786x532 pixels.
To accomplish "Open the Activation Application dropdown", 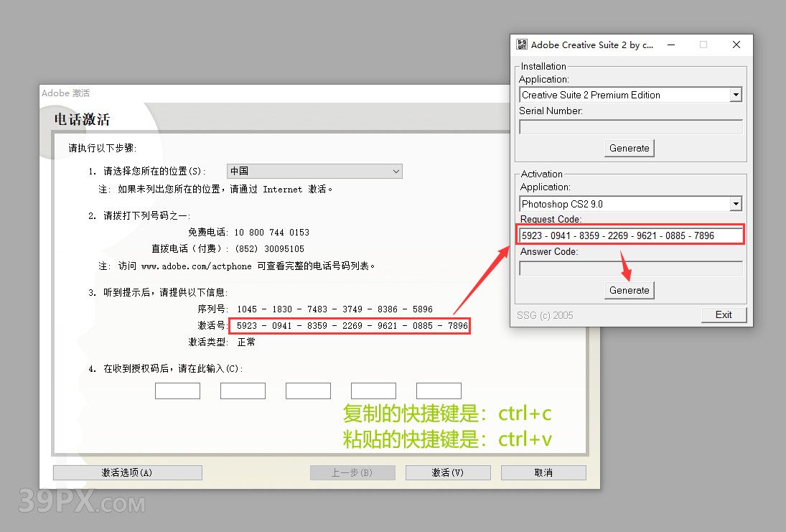I will tap(735, 203).
